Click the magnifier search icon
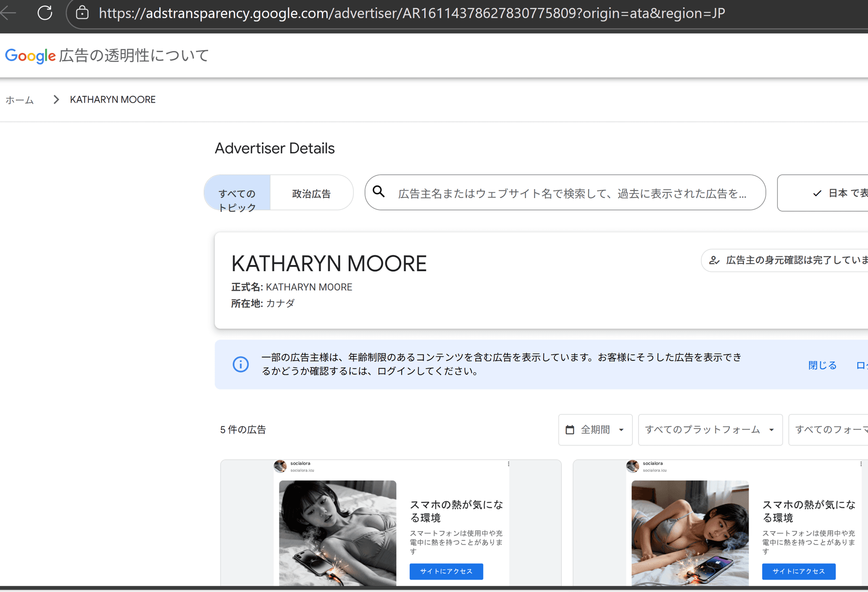Screen dimensions: 868x592 379,192
